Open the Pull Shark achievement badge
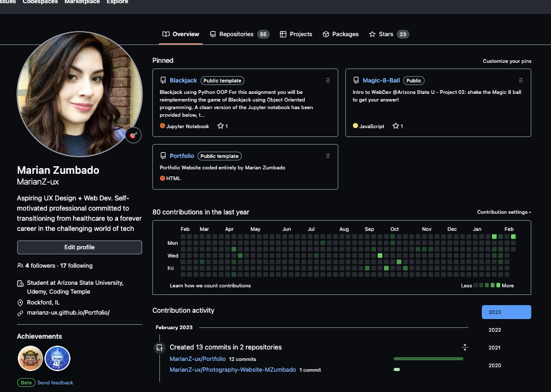 click(x=57, y=358)
